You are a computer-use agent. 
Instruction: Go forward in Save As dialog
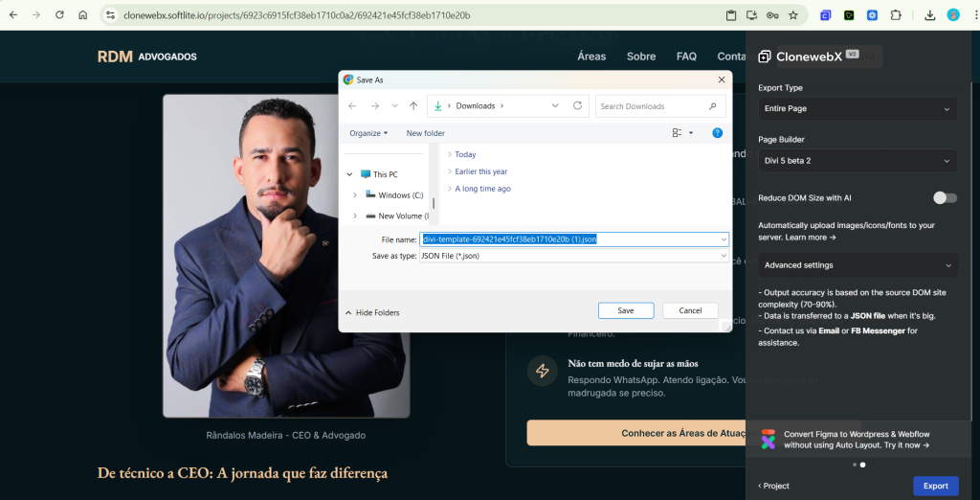click(x=374, y=105)
